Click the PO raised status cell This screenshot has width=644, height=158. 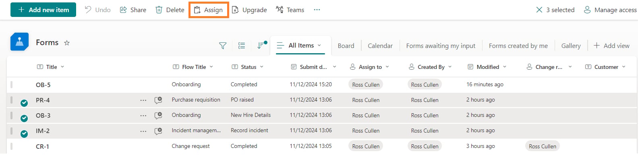tap(242, 100)
